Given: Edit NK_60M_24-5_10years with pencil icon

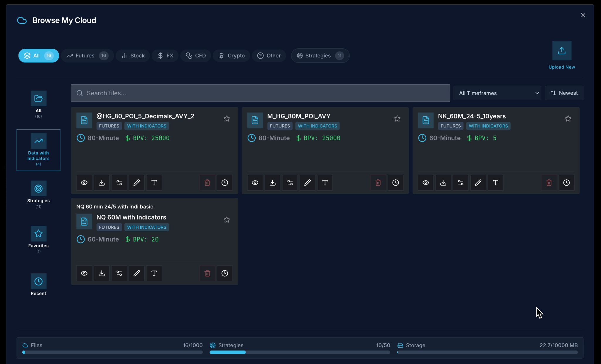Looking at the screenshot, I should (x=478, y=183).
